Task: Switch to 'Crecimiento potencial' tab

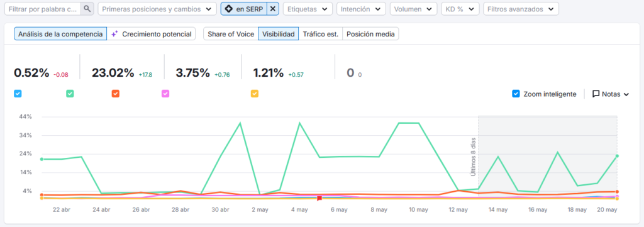Action: click(x=151, y=34)
